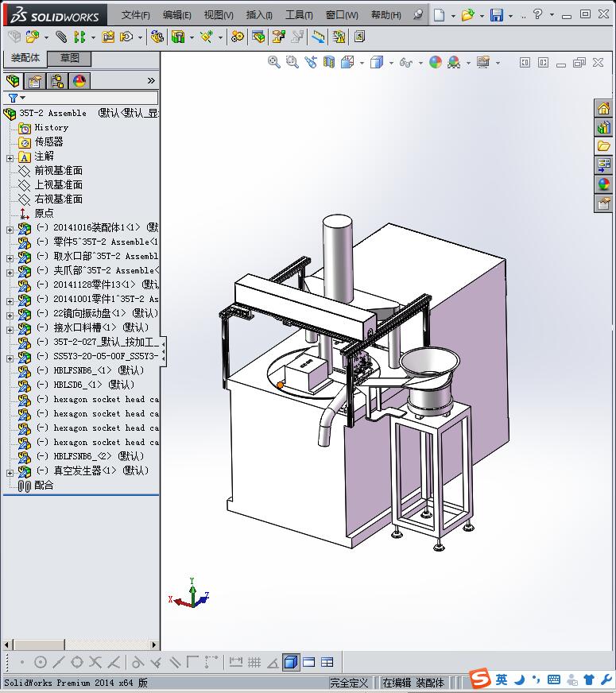Open File Explorer in task pane
Viewport: 616px width, 693px height.
(x=603, y=146)
